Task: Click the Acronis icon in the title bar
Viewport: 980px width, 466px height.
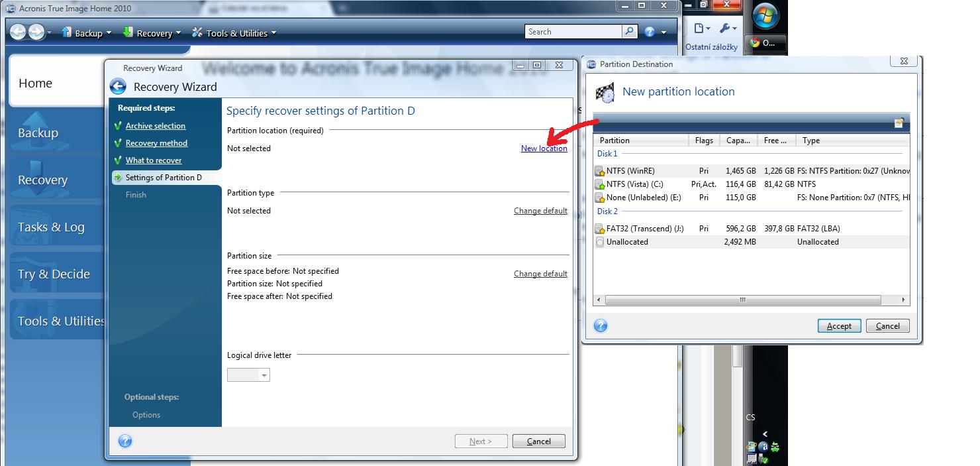Action: 11,9
